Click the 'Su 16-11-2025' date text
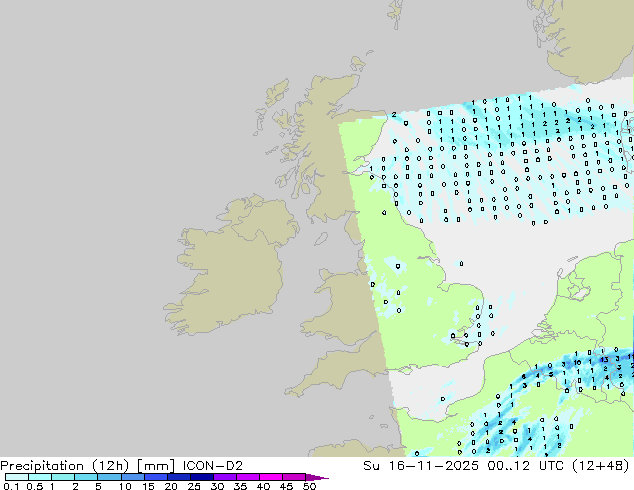Screen dimensions: 634x490 tap(421, 466)
